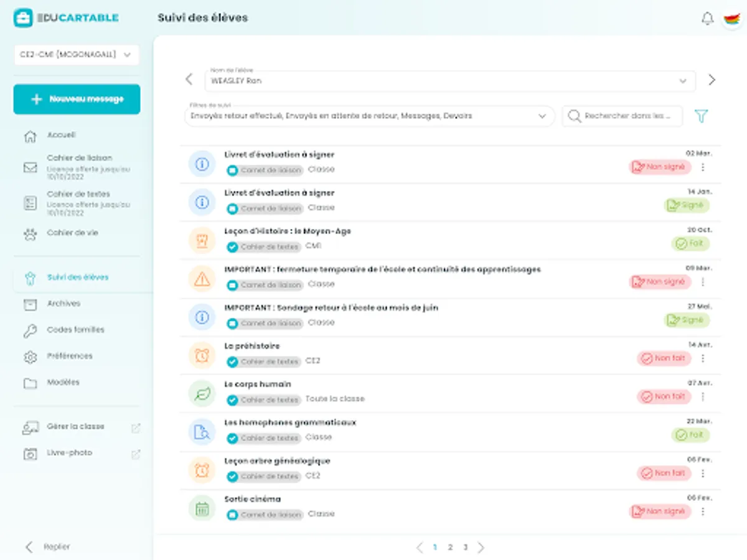Viewport: 747px width, 560px height.
Task: Click the Non signé badge on 02 Mar. row
Action: pos(660,167)
